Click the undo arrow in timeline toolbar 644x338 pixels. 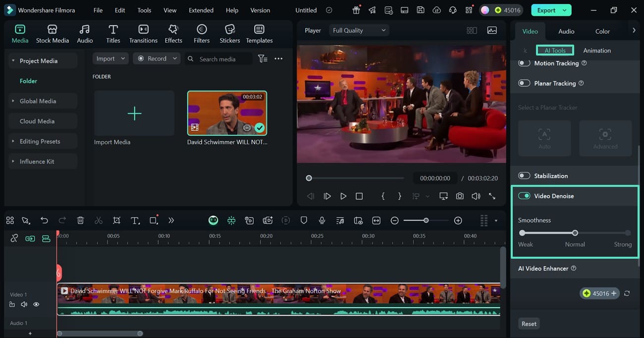45,221
